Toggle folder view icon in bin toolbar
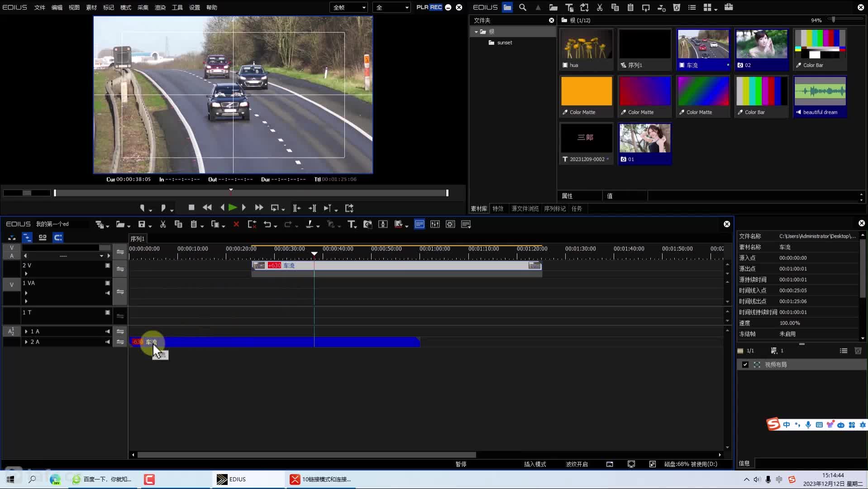The image size is (868, 489). coord(507,7)
